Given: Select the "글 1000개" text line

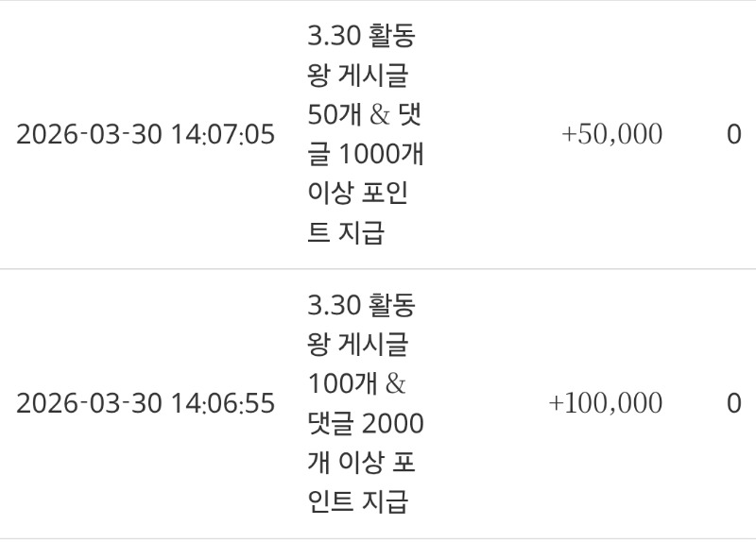Looking at the screenshot, I should point(365,154).
